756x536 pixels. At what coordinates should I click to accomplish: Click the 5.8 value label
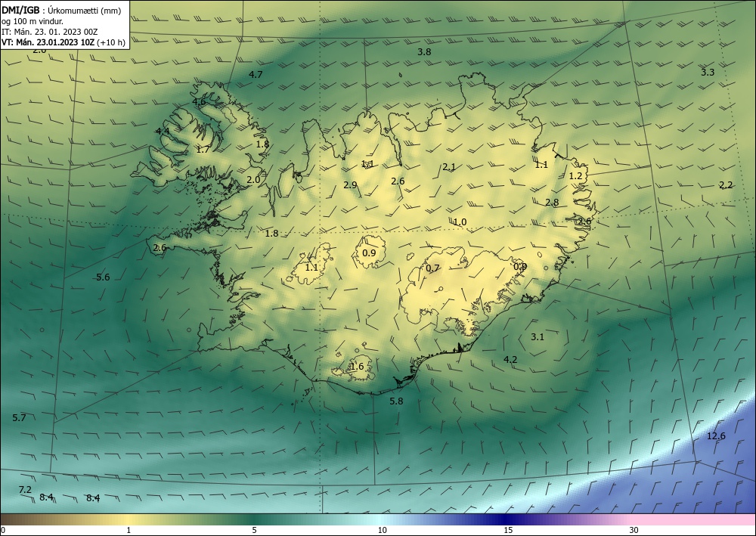coord(396,401)
